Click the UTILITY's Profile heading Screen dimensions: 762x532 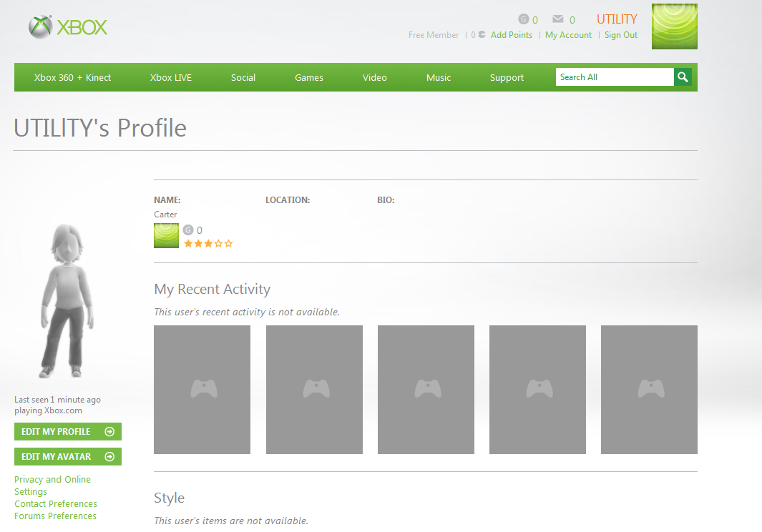(100, 128)
